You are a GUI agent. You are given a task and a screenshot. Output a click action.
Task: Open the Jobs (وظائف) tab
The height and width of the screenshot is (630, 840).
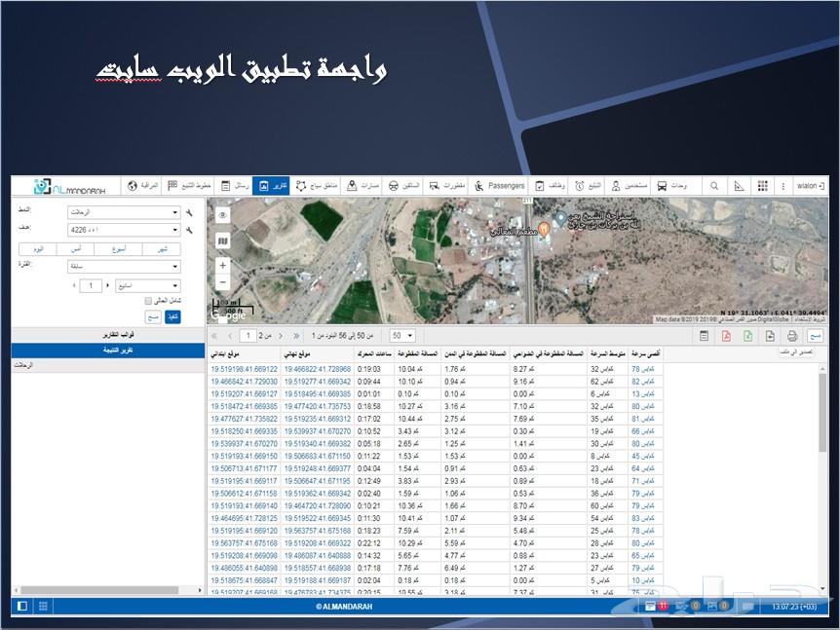click(550, 186)
